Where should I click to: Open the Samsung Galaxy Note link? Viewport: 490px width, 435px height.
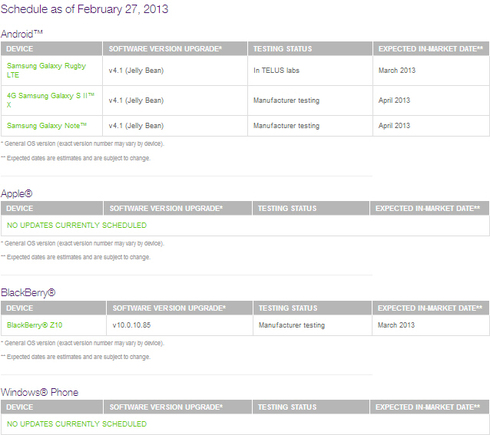(x=47, y=126)
